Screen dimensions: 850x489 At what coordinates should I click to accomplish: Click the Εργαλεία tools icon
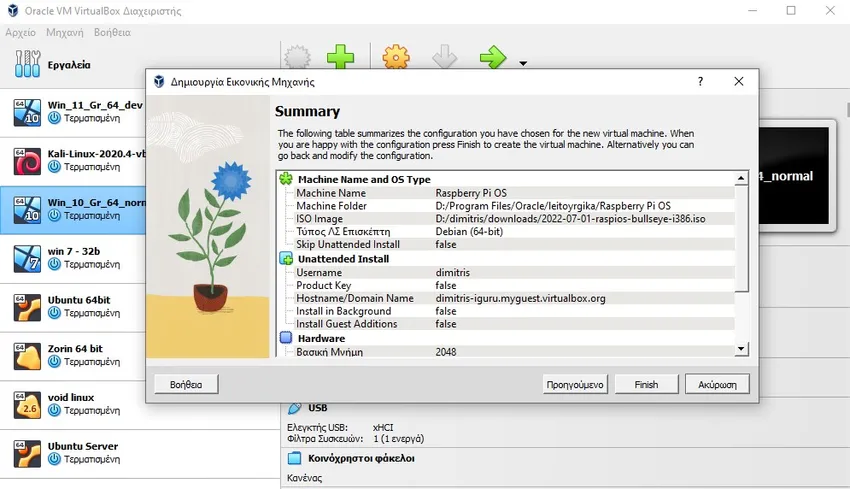pos(27,64)
